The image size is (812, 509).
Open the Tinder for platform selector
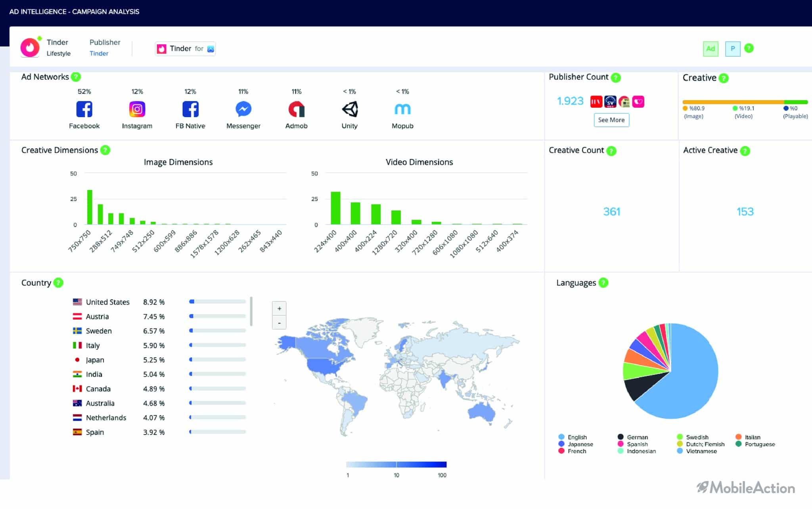coord(185,49)
